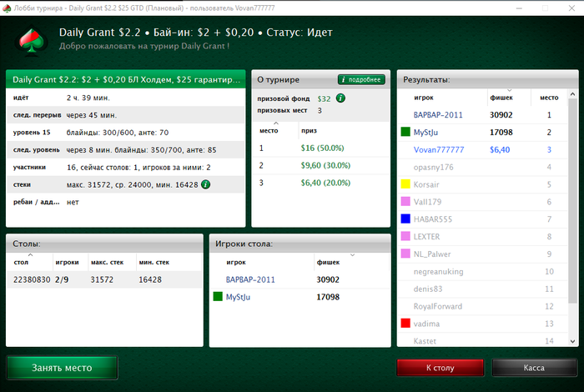Click the stacks info icon beside мин. 16428
584x392 pixels.
tap(205, 184)
